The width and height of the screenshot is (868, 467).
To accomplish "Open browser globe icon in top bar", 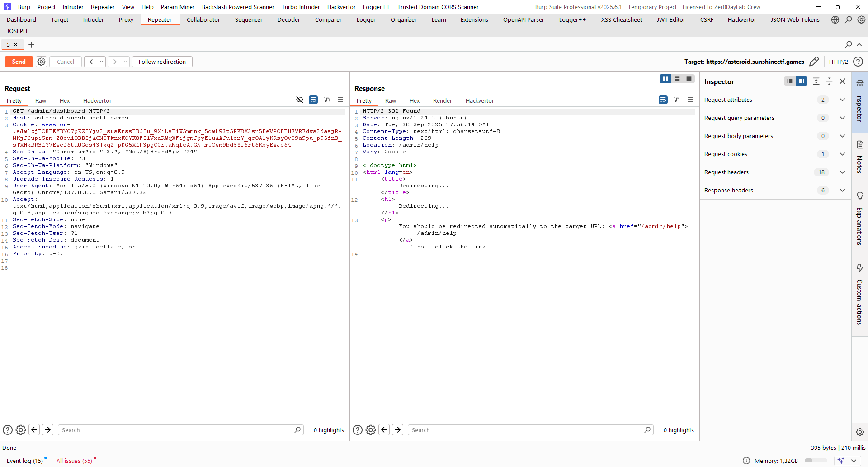I will click(x=835, y=19).
